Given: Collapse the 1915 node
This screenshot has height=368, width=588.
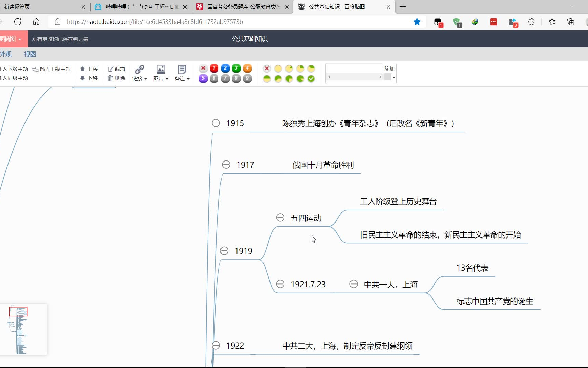Looking at the screenshot, I should [216, 123].
